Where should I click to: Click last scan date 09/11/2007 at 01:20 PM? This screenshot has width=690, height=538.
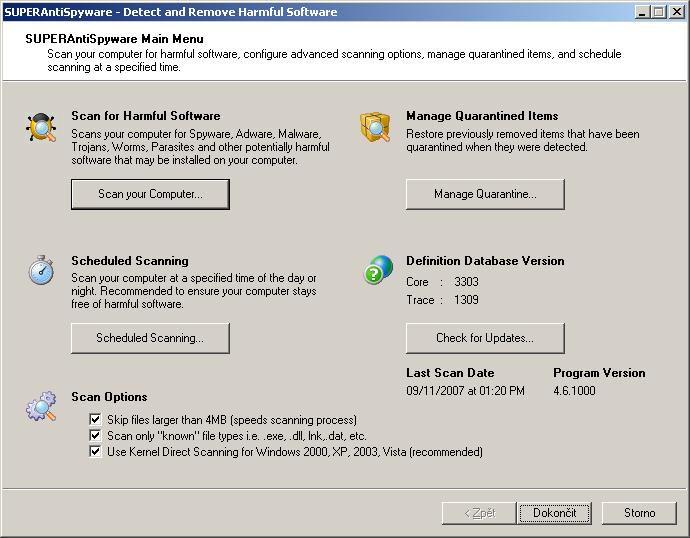tap(466, 391)
